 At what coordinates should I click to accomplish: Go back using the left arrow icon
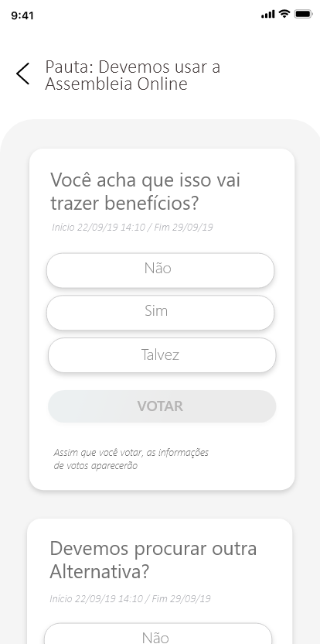pyautogui.click(x=23, y=74)
